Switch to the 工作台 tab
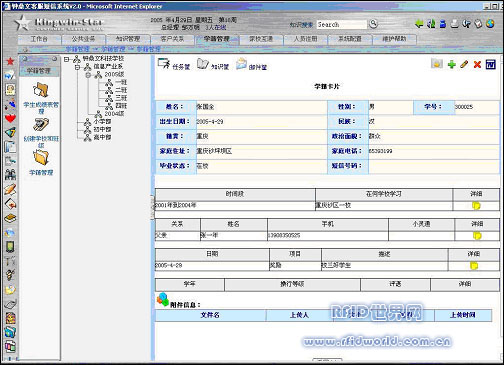Screen dimensions: 504x365 tap(39, 39)
